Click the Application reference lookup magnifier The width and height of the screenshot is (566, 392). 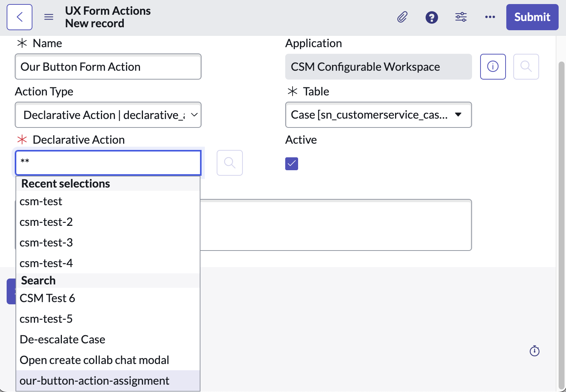click(526, 67)
